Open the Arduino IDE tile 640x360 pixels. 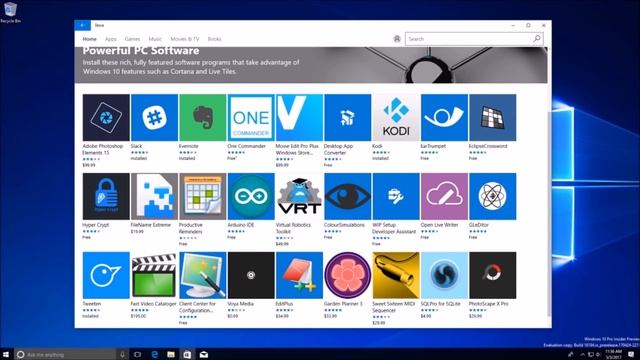[x=251, y=196]
